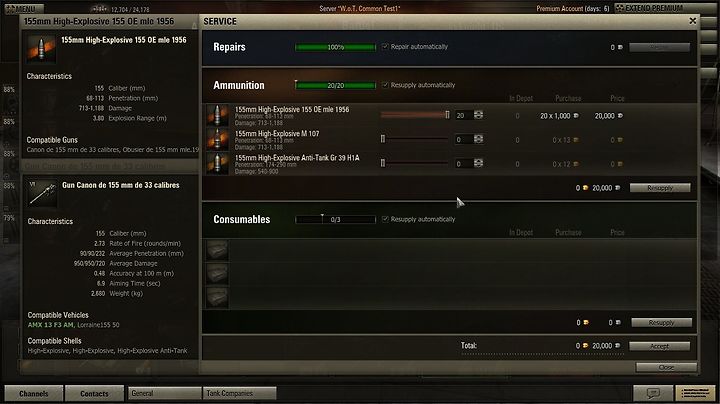Open the third empty consumable slot
This screenshot has width=720, height=404.
pyautogui.click(x=217, y=297)
